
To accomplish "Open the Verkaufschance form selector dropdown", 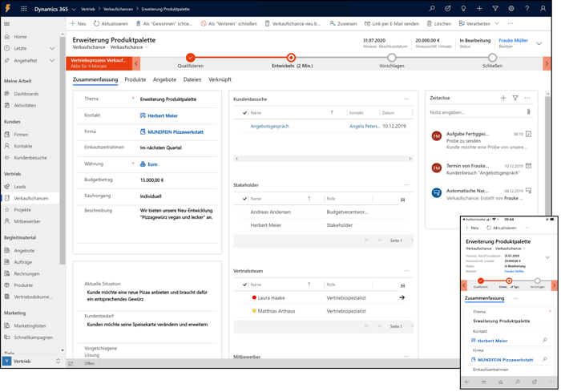I will 147,47.
